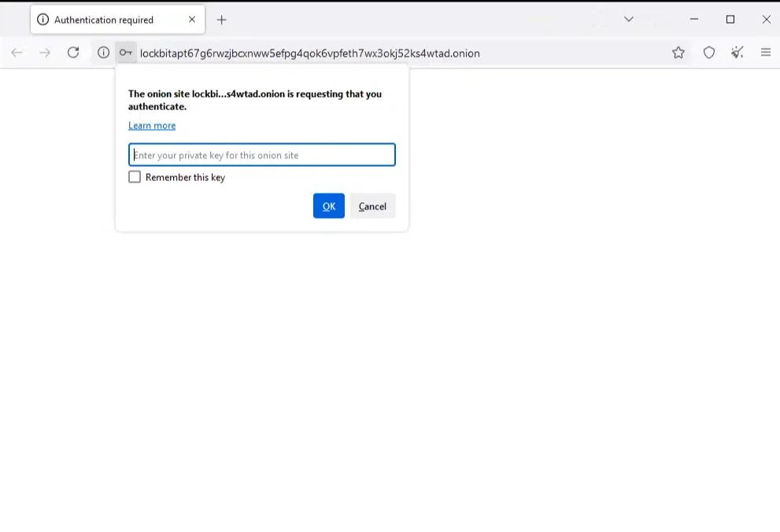Expand the list all tabs chevron
The image size is (780, 532).
[629, 20]
